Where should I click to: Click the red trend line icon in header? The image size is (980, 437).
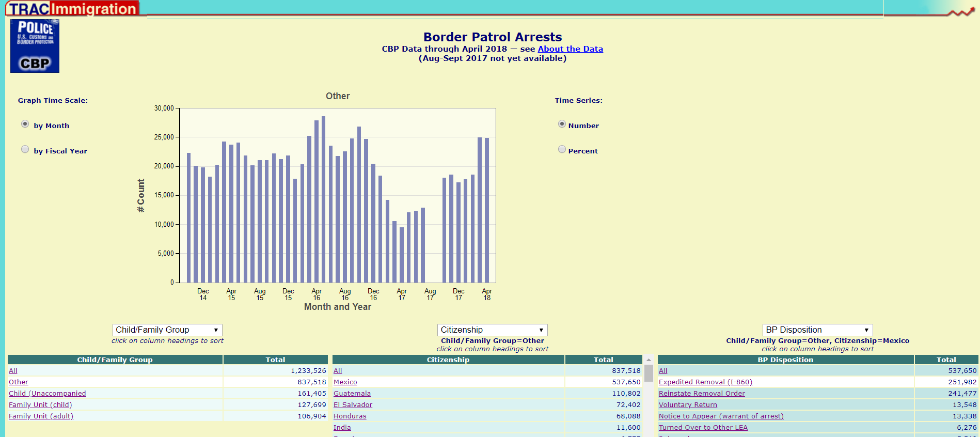(x=960, y=11)
